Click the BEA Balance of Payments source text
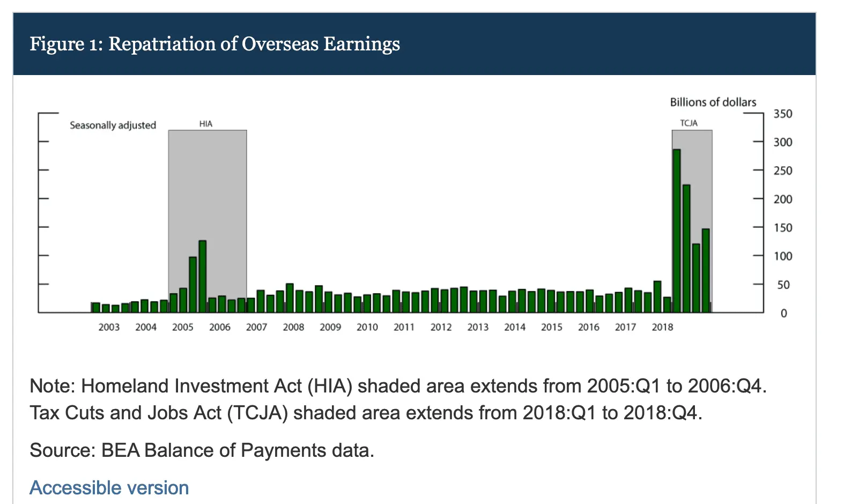The image size is (844, 504). point(202,450)
